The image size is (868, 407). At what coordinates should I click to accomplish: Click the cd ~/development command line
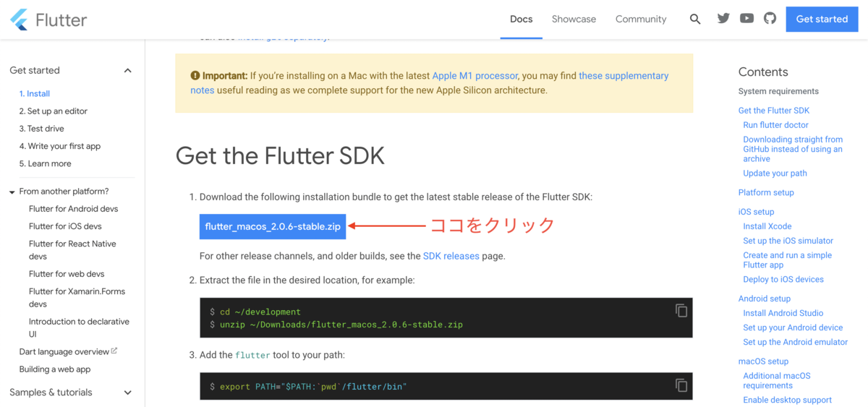coord(255,312)
